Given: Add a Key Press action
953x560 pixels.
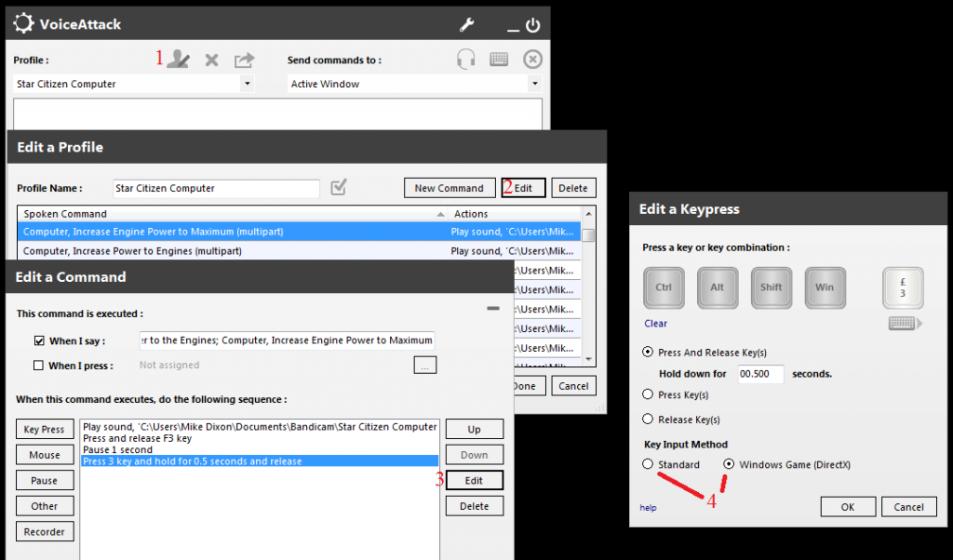Looking at the screenshot, I should coord(45,430).
